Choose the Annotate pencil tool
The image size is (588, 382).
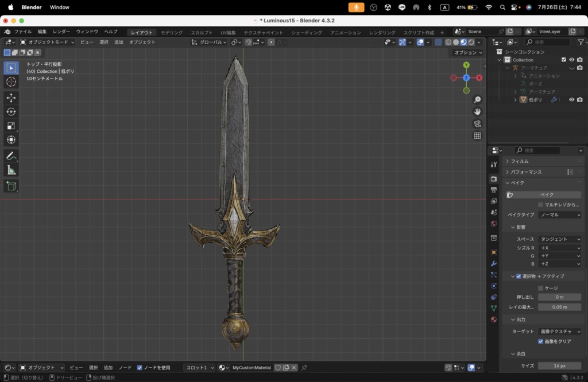tap(11, 156)
